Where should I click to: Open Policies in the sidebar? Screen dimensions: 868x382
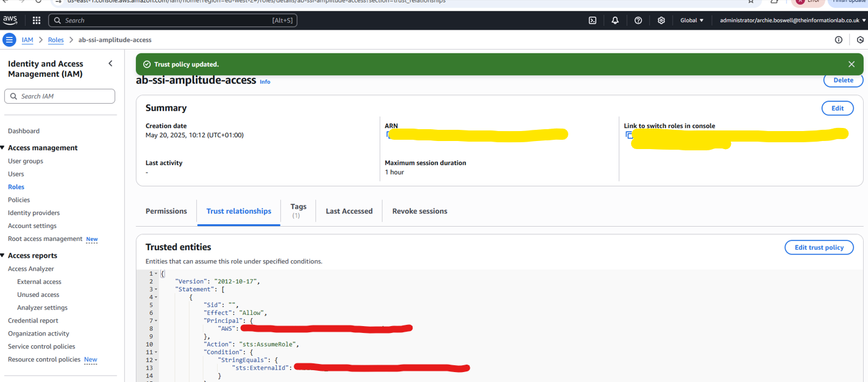click(19, 200)
